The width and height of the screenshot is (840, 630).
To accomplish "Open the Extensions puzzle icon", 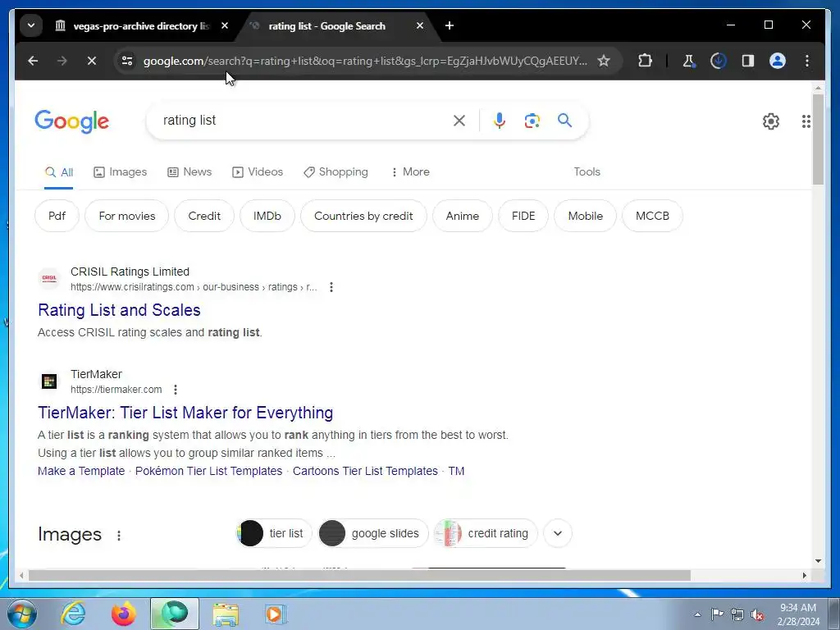I will click(646, 61).
